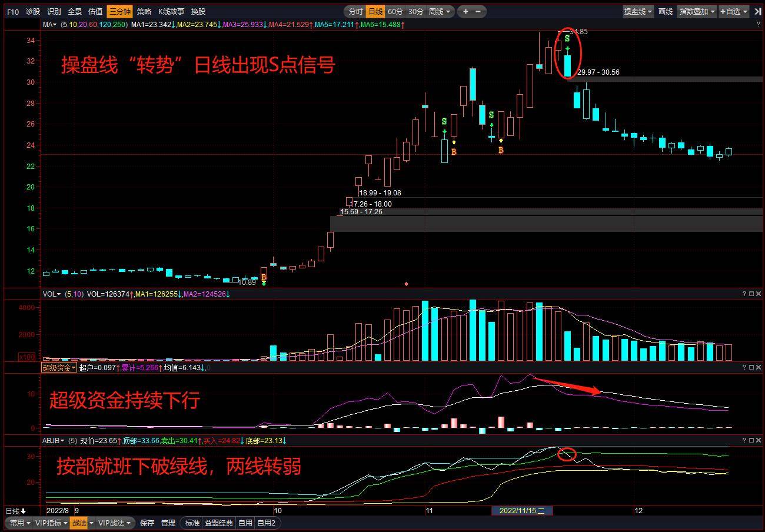The image size is (765, 532).
Task: Open the 操盘线 dropdown
Action: click(x=638, y=12)
